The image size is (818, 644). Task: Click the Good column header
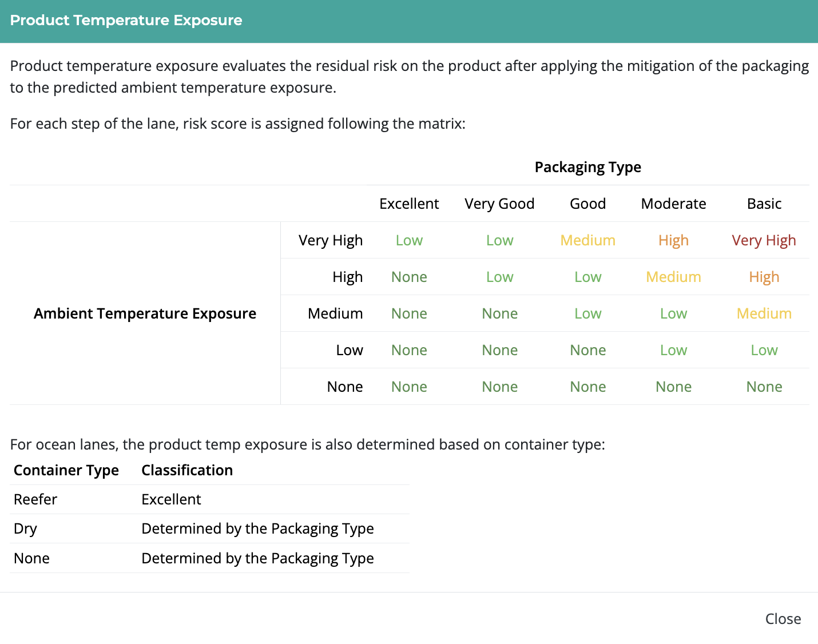[x=587, y=204]
